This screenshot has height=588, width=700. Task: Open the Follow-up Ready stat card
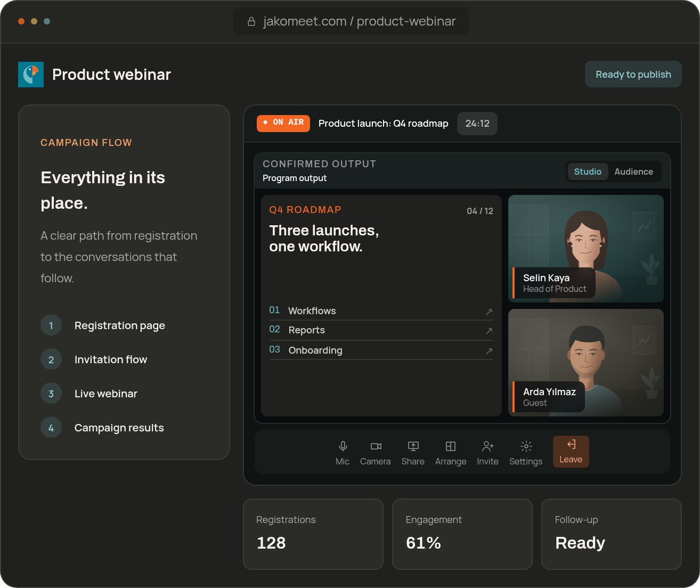[x=612, y=534]
